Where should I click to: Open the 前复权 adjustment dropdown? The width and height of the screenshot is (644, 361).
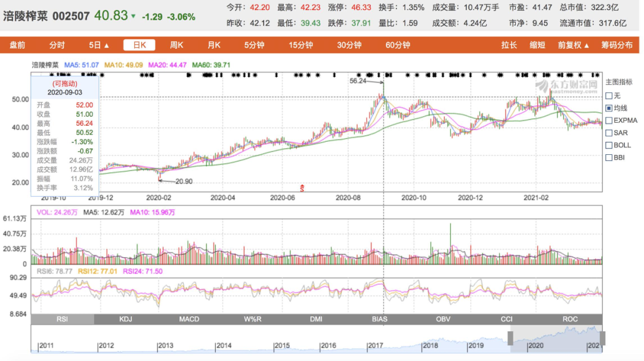(573, 45)
